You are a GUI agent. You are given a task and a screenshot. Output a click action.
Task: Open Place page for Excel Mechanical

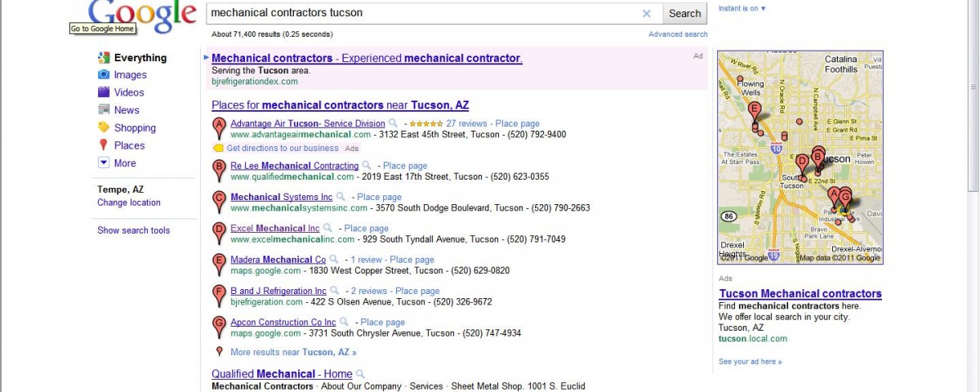coord(367,228)
